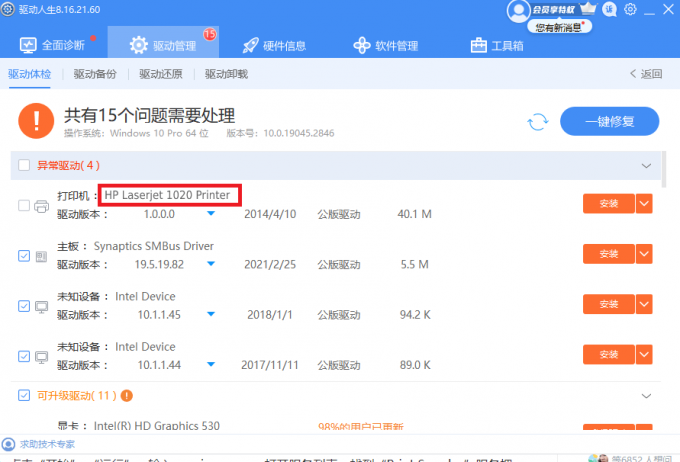
Task: Collapse the 异常驱动 section chevron
Action: pyautogui.click(x=645, y=165)
